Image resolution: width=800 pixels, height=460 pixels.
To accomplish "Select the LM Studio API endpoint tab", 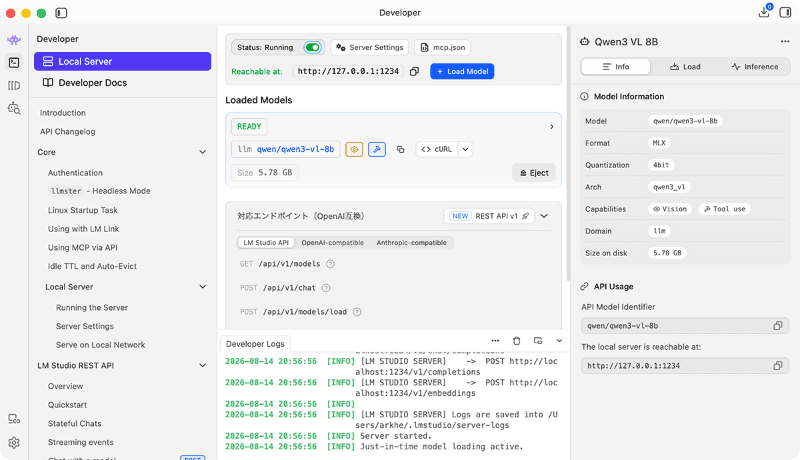I will [x=266, y=243].
